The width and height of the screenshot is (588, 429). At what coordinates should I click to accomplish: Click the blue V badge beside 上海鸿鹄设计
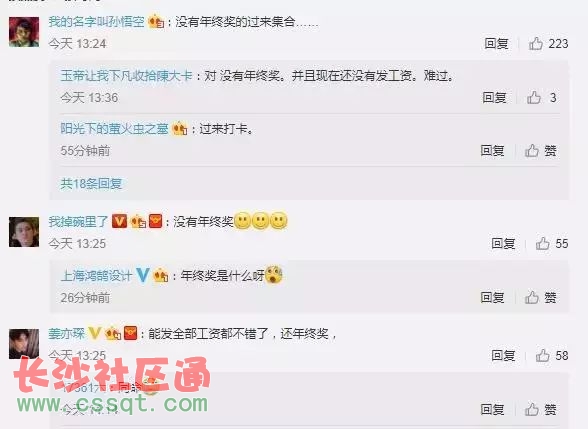(142, 275)
